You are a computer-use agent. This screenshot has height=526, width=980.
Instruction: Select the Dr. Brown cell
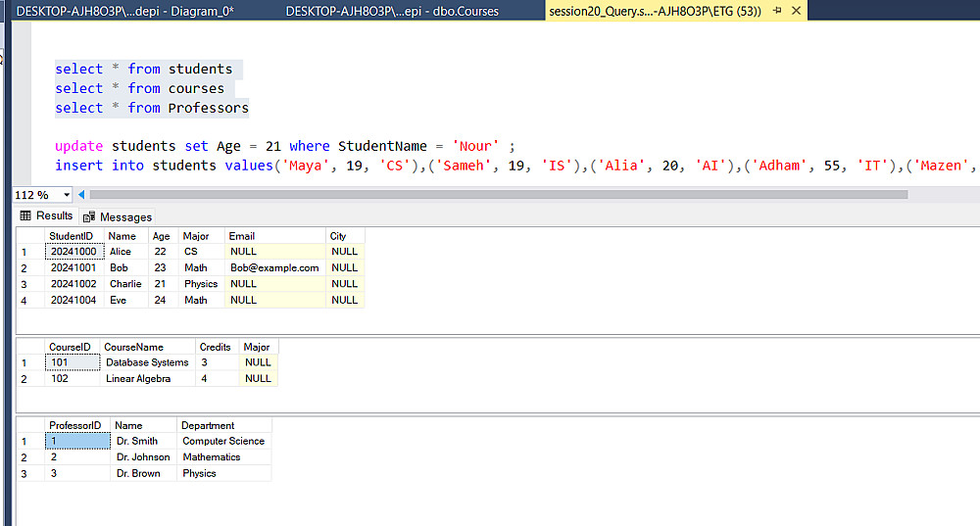click(143, 473)
